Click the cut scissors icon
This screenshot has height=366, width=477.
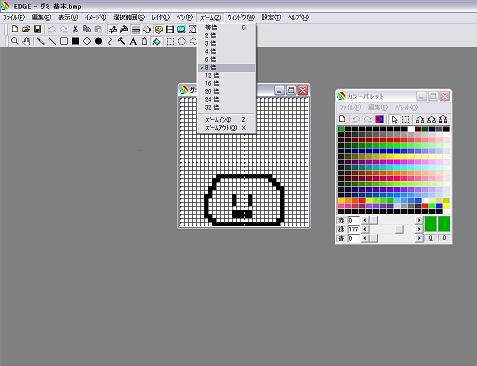coord(75,29)
